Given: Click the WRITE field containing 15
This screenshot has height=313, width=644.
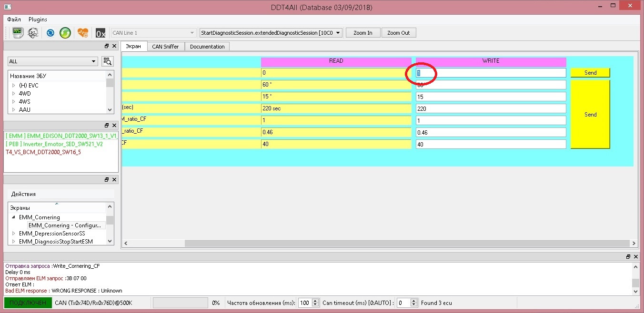Looking at the screenshot, I should point(491,97).
